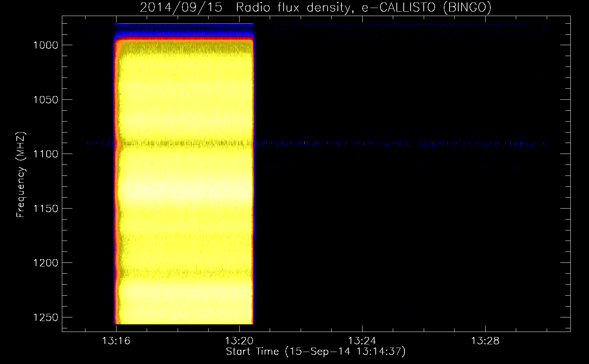Viewport: 589px width, 364px height.
Task: Click the 'Frequency (MHZ)' axis label
Action: tap(20, 175)
